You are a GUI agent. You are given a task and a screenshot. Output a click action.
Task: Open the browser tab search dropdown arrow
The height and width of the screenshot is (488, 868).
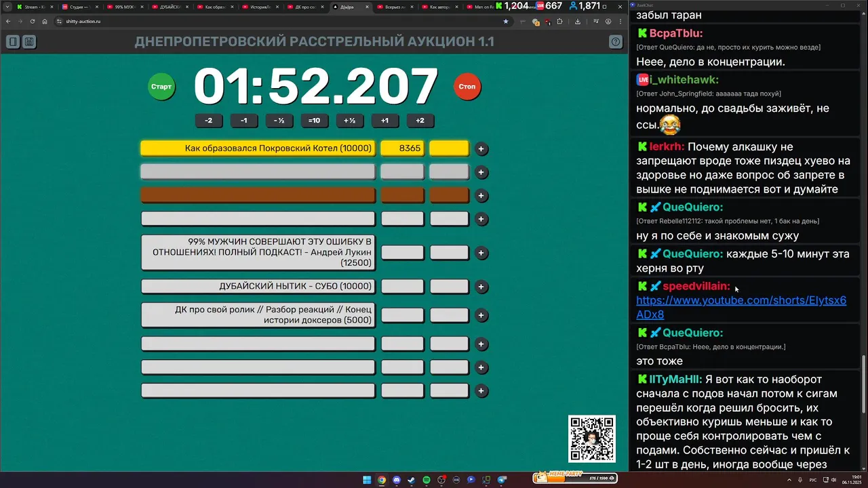[x=6, y=7]
